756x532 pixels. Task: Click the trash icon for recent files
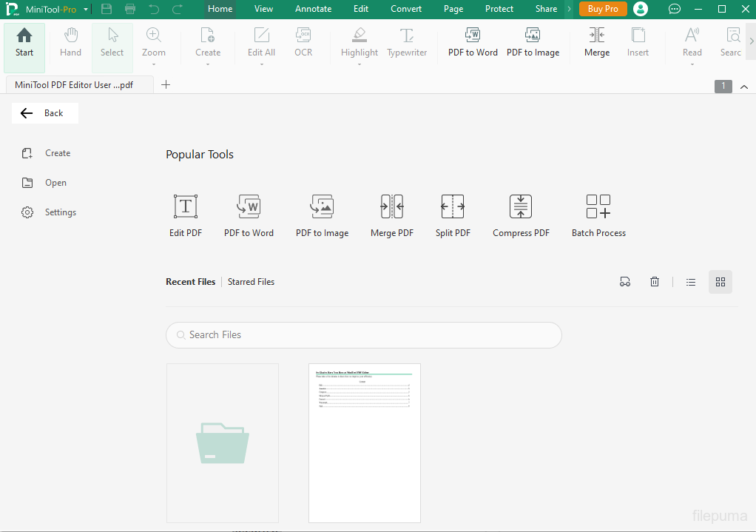tap(654, 282)
